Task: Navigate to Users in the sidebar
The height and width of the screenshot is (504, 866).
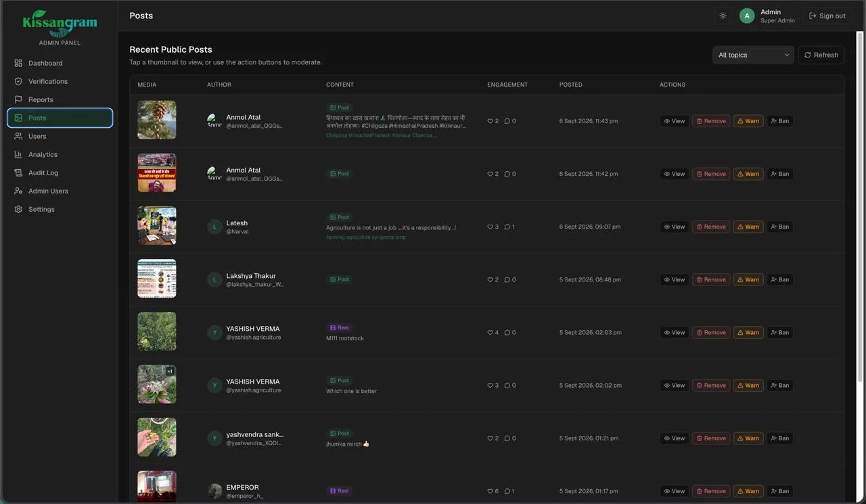Action: click(x=60, y=136)
